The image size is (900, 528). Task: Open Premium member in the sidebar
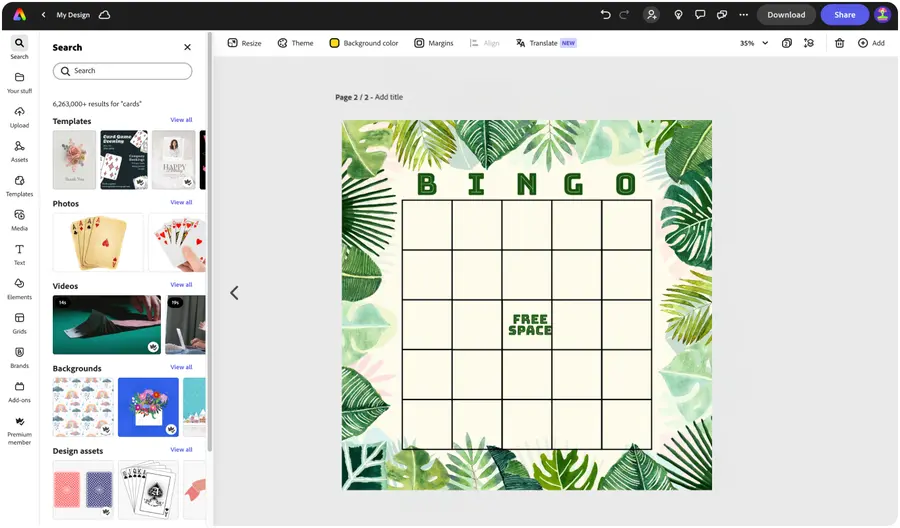pyautogui.click(x=20, y=430)
